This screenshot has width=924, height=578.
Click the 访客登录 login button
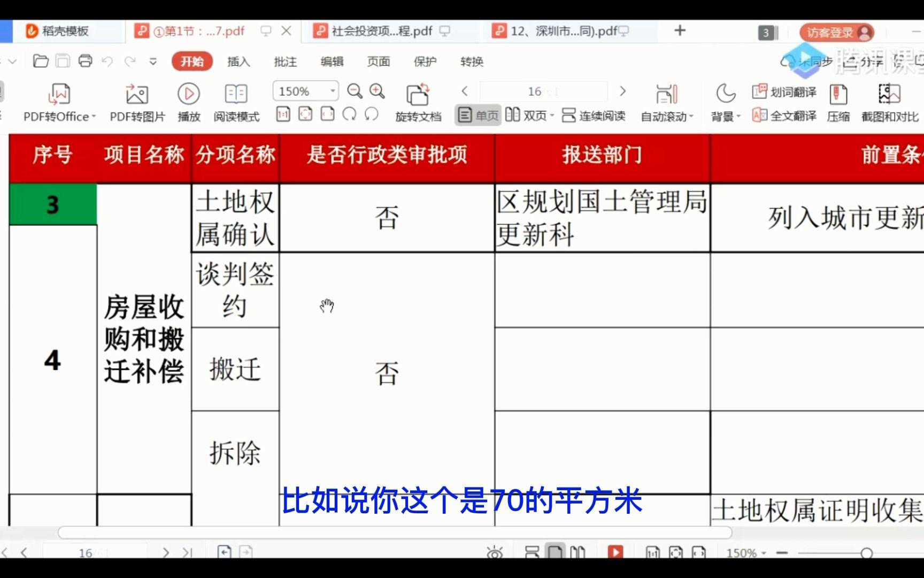click(837, 33)
